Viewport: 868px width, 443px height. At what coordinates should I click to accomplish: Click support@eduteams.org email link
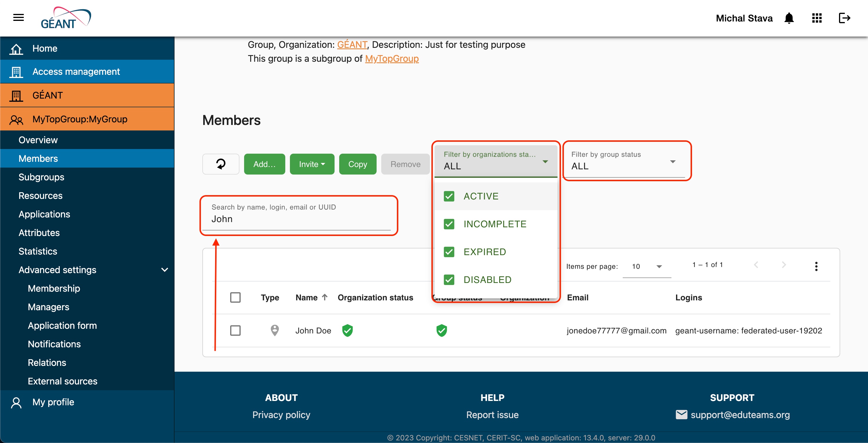(x=740, y=415)
